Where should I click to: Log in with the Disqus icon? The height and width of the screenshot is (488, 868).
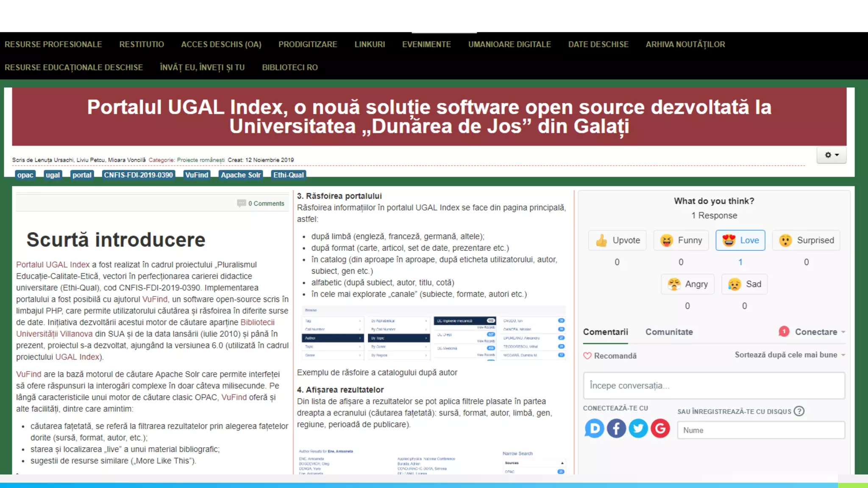(x=594, y=429)
